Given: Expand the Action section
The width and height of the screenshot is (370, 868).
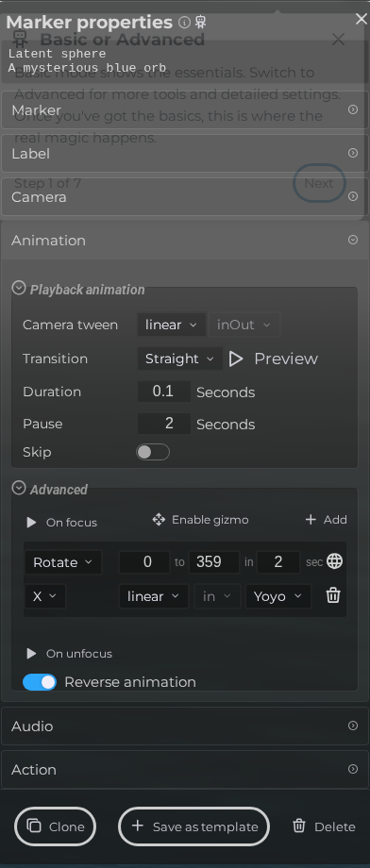Looking at the screenshot, I should coord(184,770).
